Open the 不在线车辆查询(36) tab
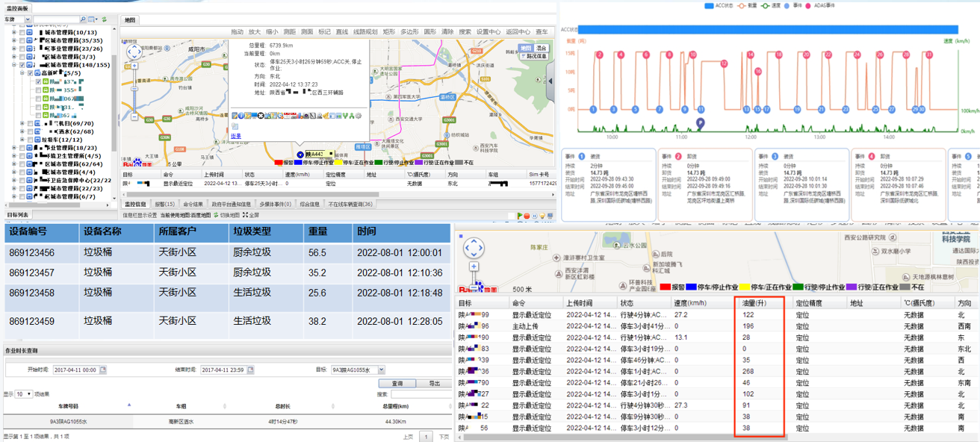This screenshot has height=442, width=980. click(350, 204)
